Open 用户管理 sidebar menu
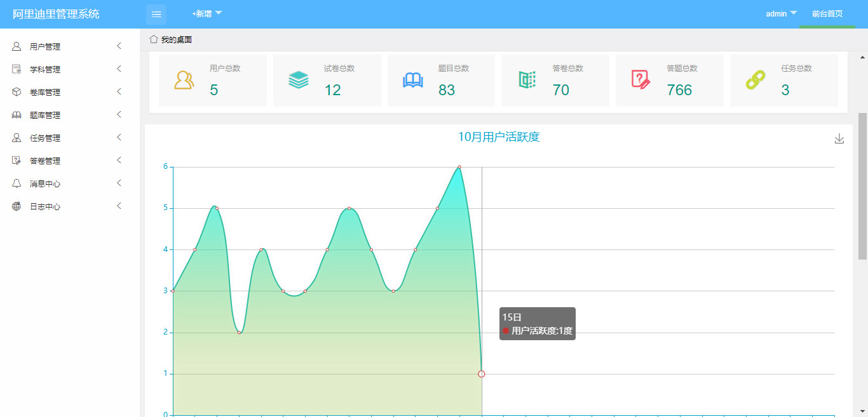Viewport: 868px width, 417px height. pos(70,46)
